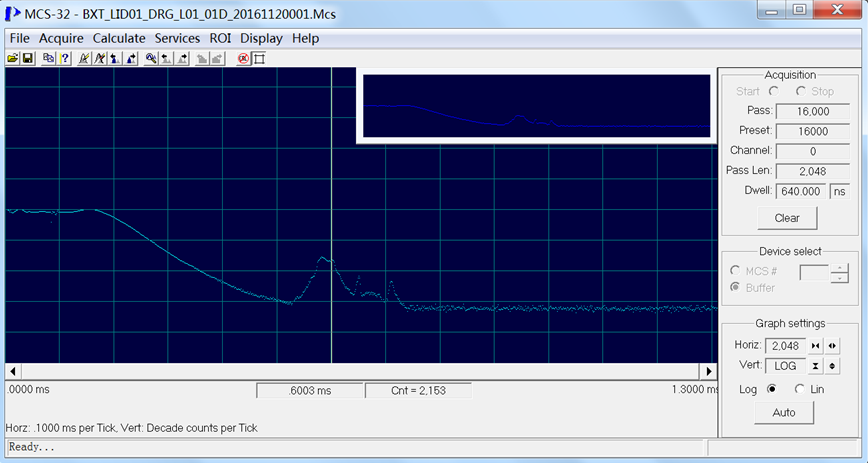The image size is (868, 463).
Task: Select the Stop acquisition radio button
Action: (800, 91)
